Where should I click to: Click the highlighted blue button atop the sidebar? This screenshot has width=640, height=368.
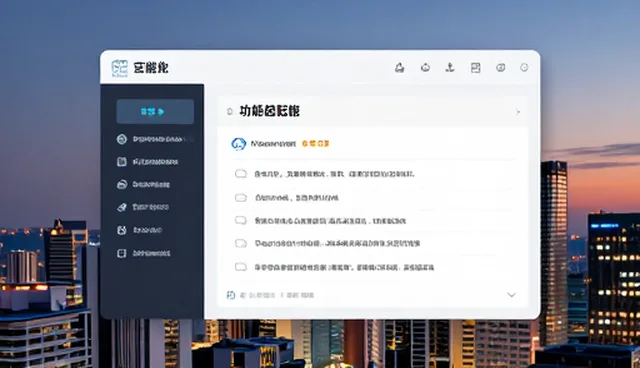[x=155, y=111]
